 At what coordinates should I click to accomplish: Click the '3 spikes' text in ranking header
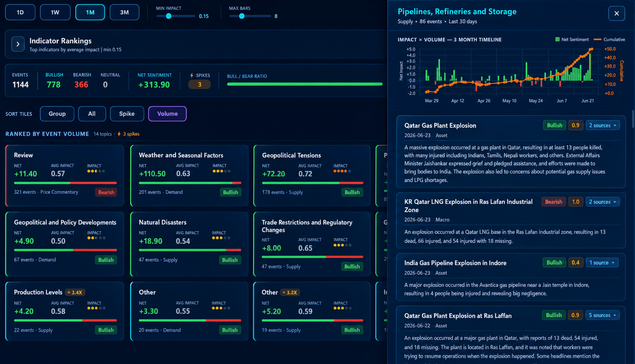131,134
